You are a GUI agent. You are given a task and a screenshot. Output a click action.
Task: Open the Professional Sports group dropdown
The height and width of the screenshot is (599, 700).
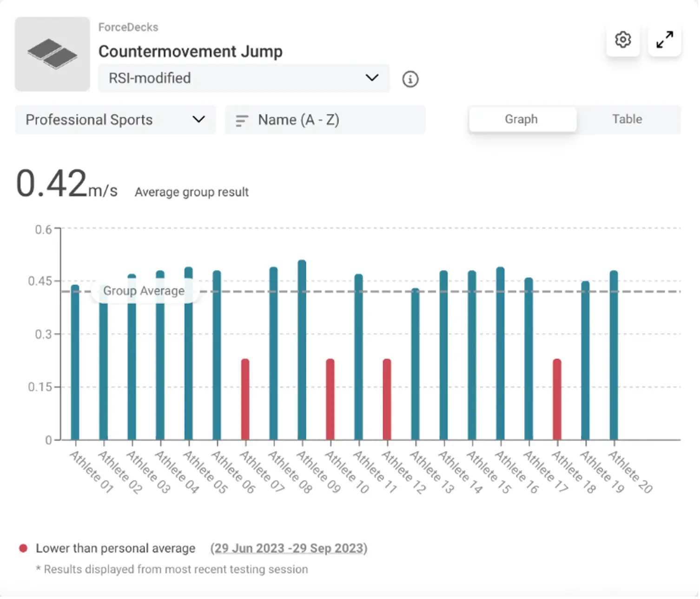(x=115, y=120)
